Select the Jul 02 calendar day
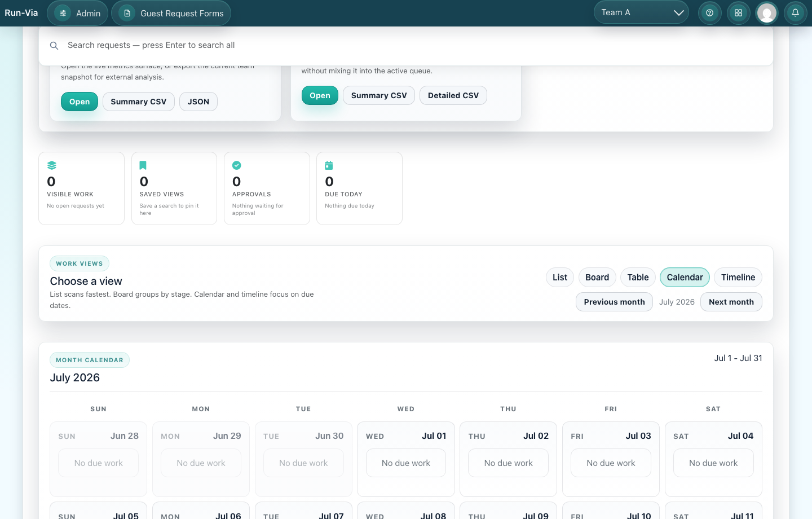This screenshot has width=812, height=519. (x=508, y=459)
